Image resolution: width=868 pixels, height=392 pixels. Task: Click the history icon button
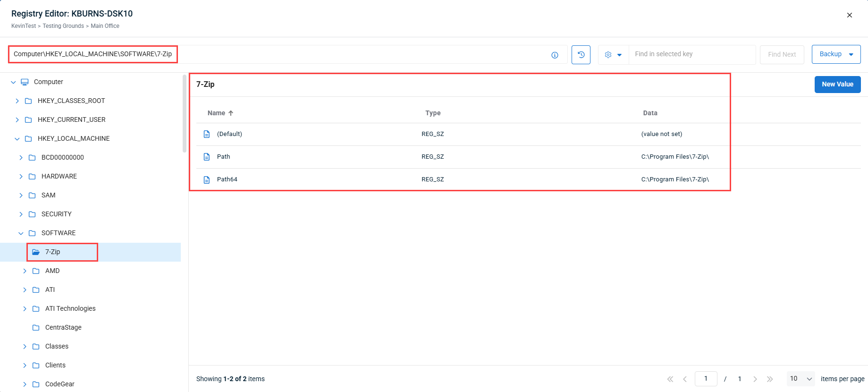581,55
